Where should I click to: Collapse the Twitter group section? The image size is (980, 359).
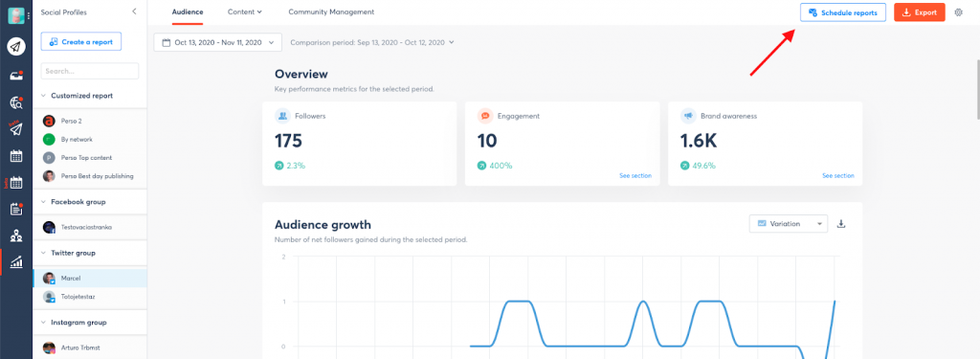(43, 253)
